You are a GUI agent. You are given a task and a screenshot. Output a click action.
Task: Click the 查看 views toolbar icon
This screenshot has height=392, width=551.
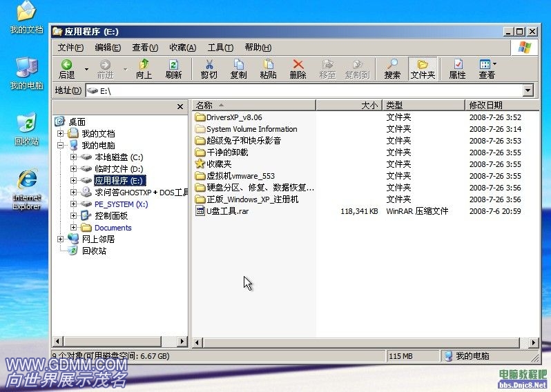(485, 64)
